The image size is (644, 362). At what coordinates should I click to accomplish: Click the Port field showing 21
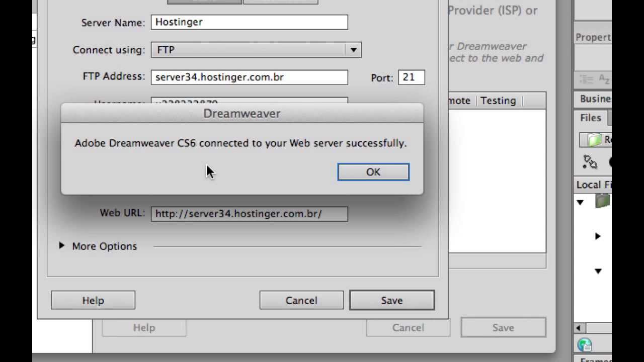tap(412, 77)
